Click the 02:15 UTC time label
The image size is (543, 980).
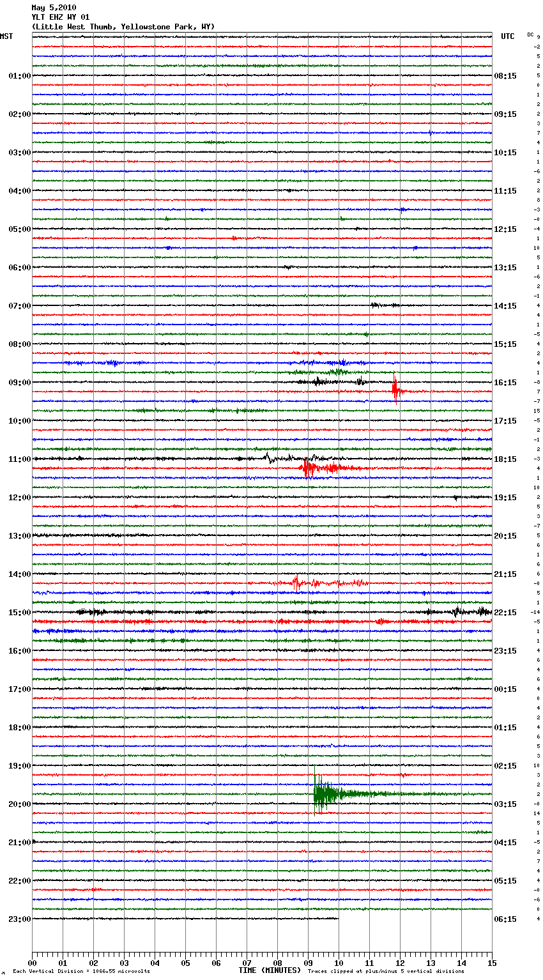pyautogui.click(x=505, y=766)
